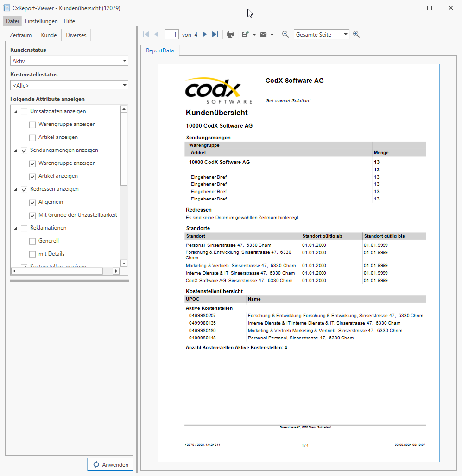Open the 'Hilfe' menu
The image size is (462, 476).
point(69,21)
